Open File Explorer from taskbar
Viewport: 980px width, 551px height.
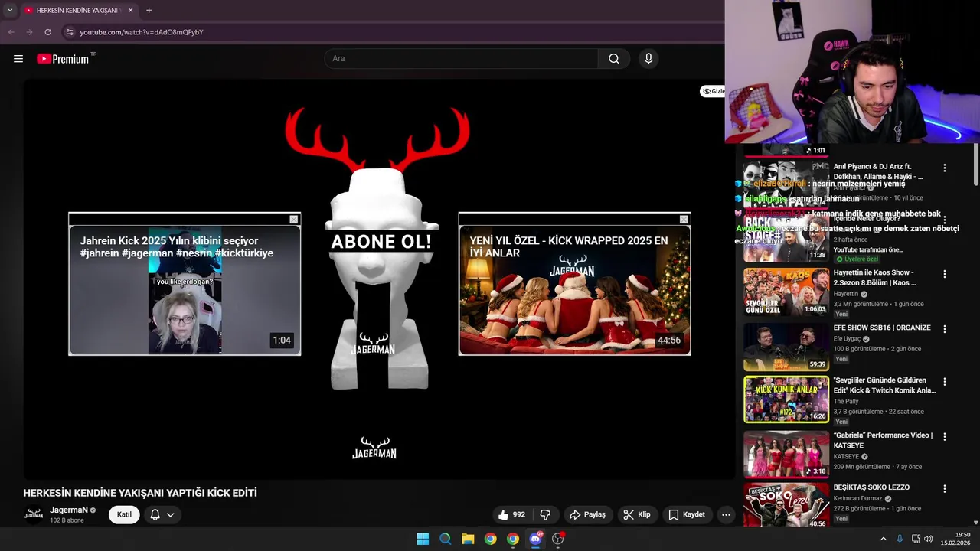coord(468,539)
